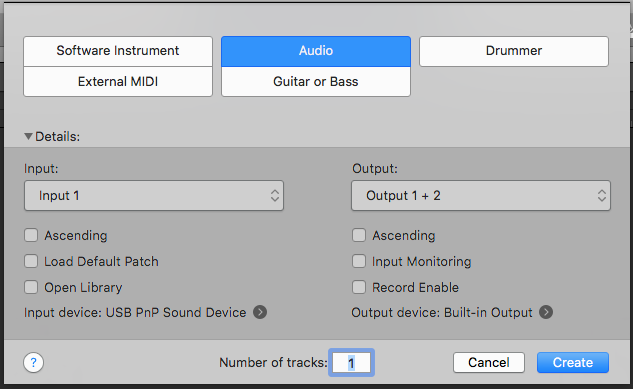
Task: Select the Software Instrument track type
Action: [x=118, y=51]
